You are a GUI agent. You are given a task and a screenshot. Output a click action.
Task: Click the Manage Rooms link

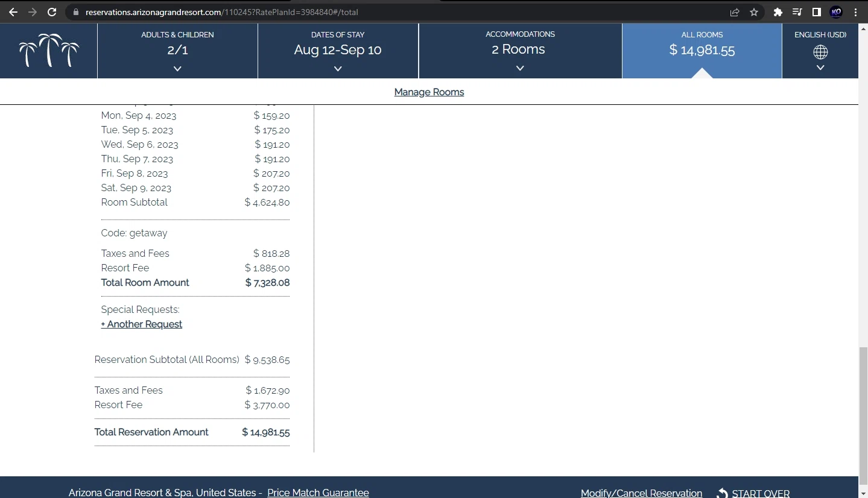click(x=429, y=92)
